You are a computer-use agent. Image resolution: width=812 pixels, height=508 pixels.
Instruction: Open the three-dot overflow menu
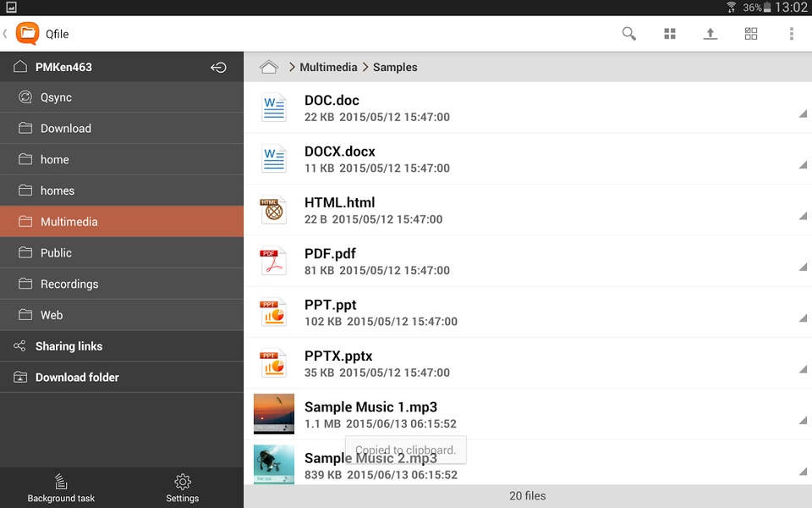792,34
